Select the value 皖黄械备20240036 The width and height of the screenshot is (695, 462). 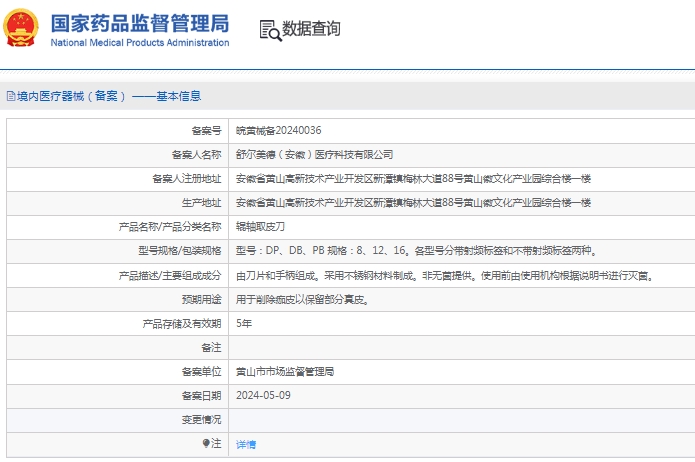pos(278,130)
